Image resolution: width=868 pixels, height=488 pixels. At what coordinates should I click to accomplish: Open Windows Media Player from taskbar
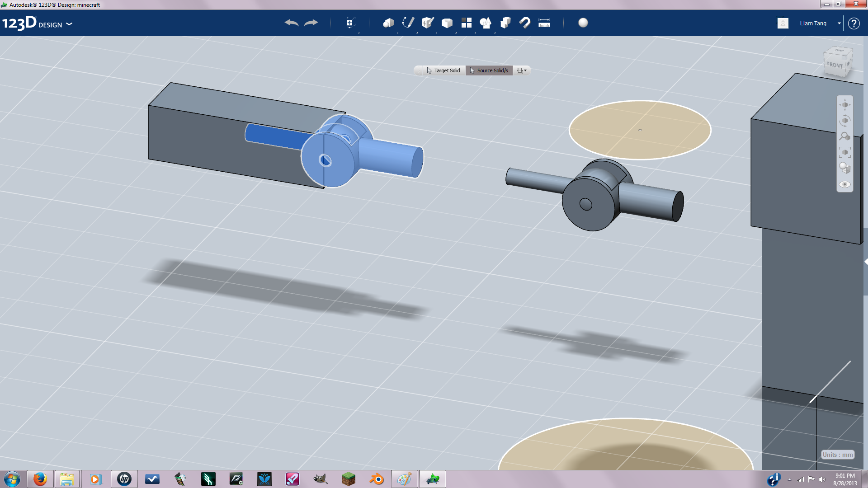(x=95, y=479)
